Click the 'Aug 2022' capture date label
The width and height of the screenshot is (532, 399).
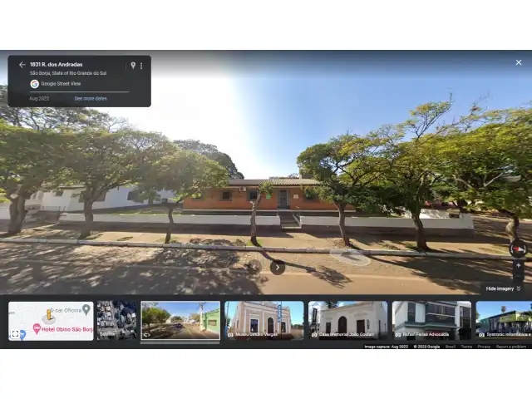39,99
